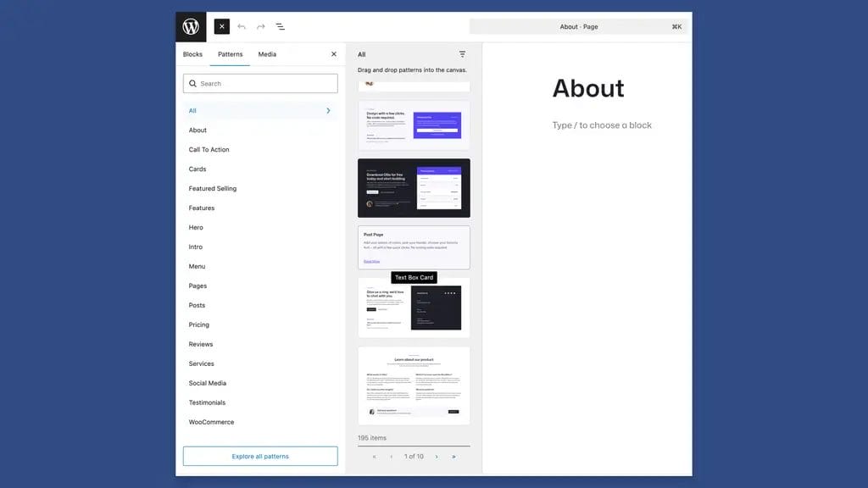
Task: Select the Pricing pattern category
Action: point(199,324)
